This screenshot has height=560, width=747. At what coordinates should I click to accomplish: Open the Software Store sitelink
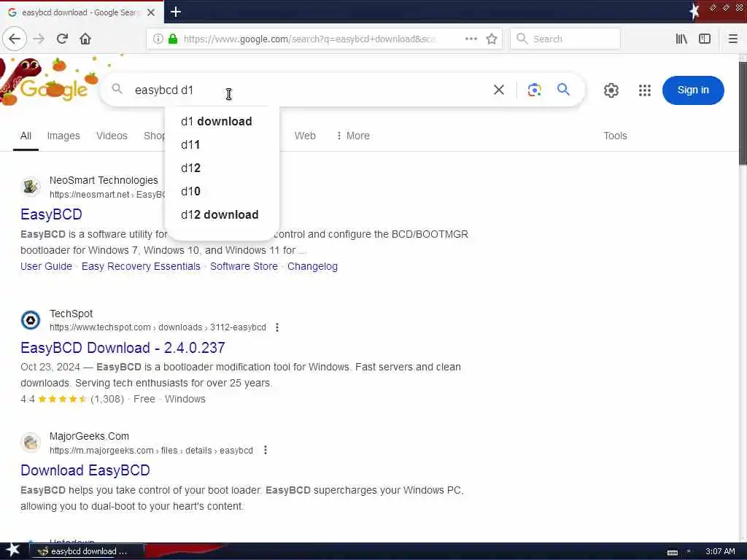(244, 266)
